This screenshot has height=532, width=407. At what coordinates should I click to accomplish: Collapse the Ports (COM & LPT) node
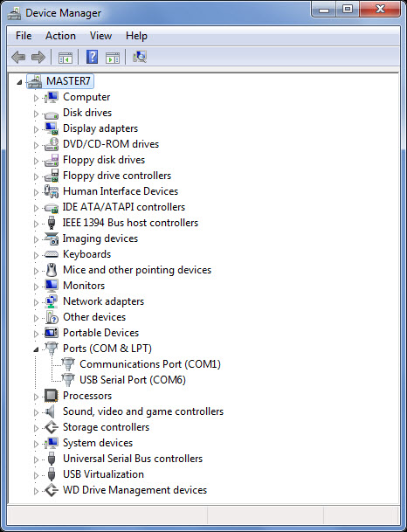coord(36,349)
